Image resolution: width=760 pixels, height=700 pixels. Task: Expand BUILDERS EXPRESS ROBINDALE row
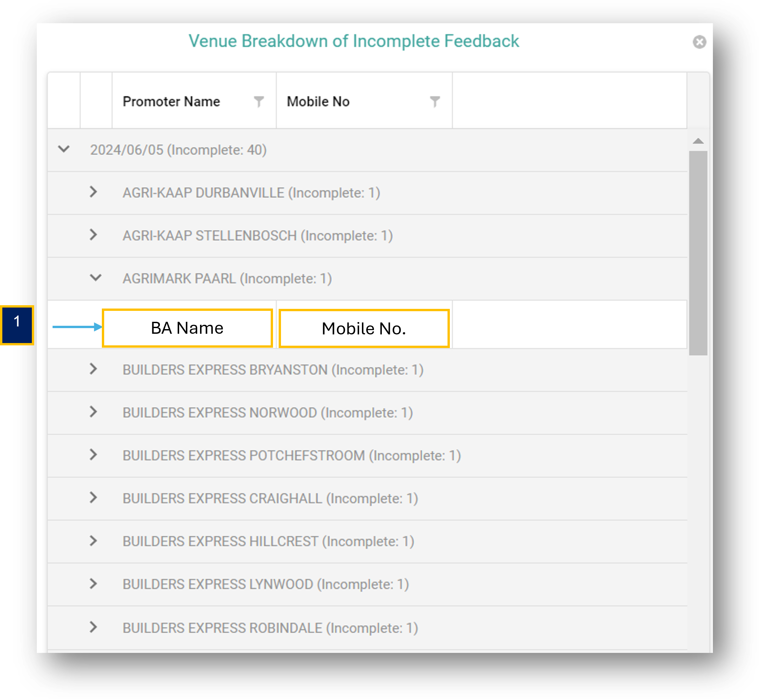(93, 627)
